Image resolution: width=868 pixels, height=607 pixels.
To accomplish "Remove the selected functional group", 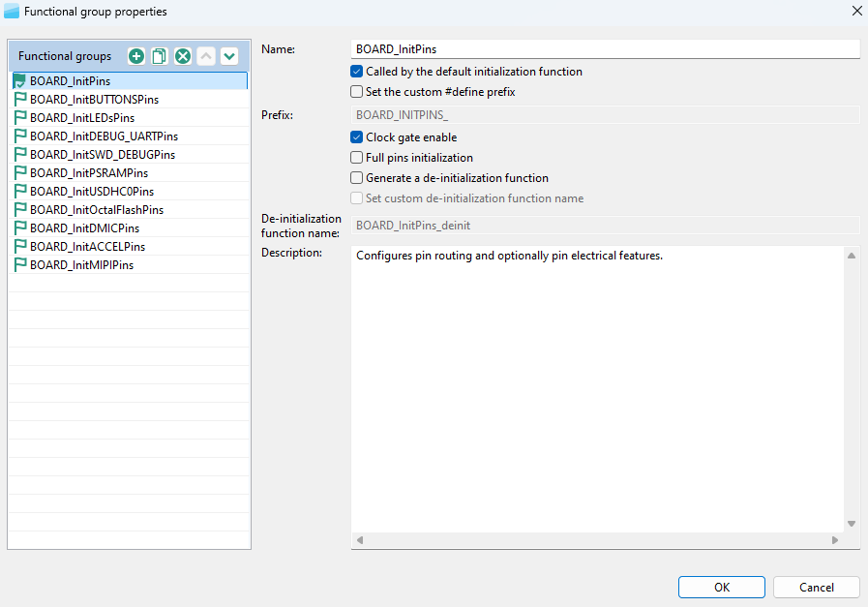I will coord(183,56).
